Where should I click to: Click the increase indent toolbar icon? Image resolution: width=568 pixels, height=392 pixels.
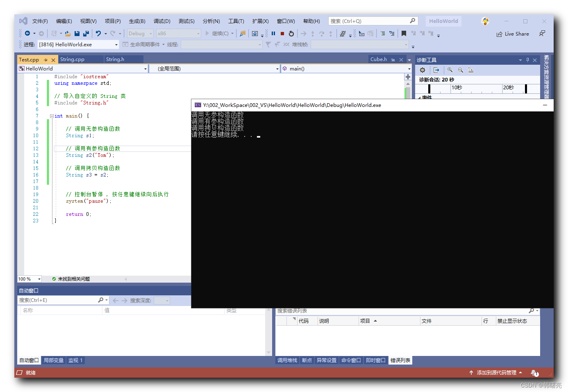(383, 34)
